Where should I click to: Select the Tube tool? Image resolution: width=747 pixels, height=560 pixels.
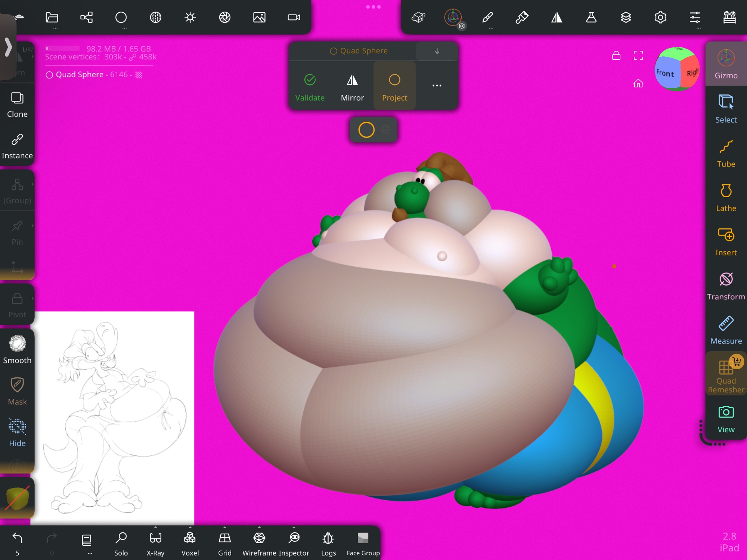(726, 153)
